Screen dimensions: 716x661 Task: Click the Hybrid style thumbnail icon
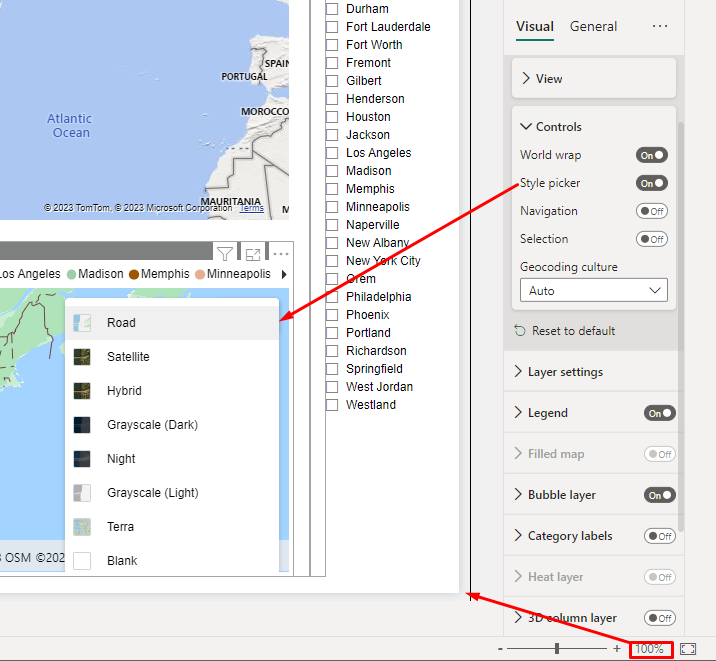pos(82,391)
